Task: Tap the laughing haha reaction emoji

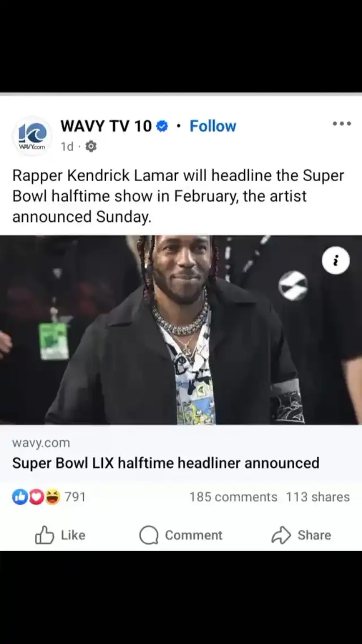Action: point(53,497)
